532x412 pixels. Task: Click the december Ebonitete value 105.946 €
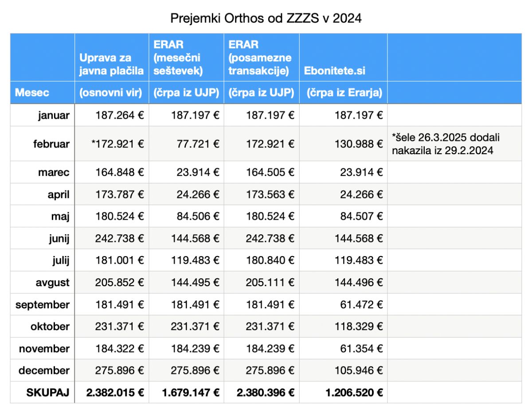344,370
